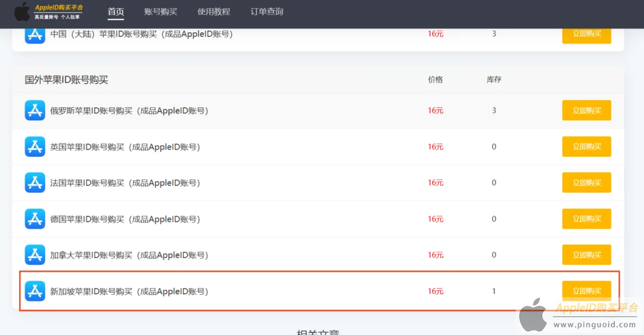Click the Apple logo in the header

22,12
